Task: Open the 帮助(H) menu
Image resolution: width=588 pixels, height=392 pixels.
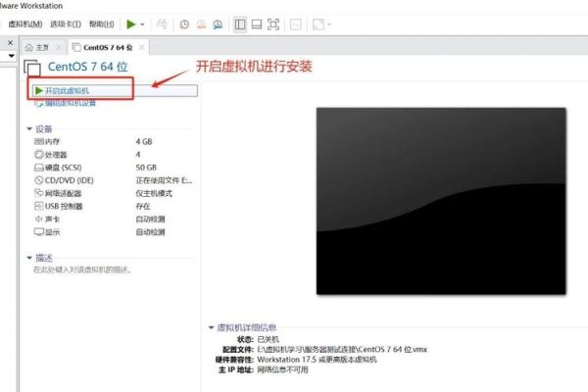Action: 101,24
